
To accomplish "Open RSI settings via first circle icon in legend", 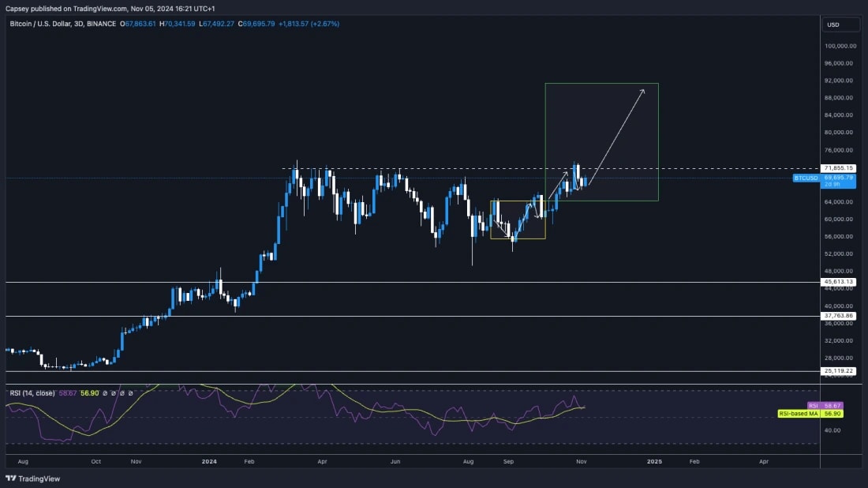I will (103, 392).
